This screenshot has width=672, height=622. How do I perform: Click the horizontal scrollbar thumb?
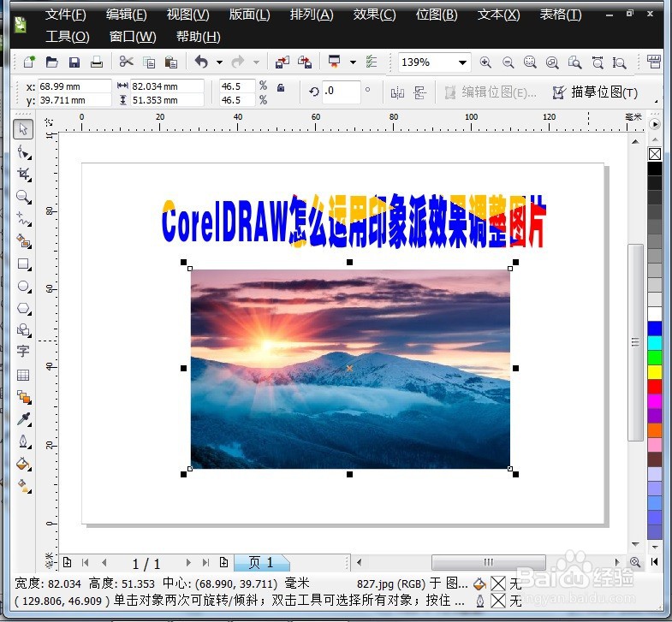(488, 561)
